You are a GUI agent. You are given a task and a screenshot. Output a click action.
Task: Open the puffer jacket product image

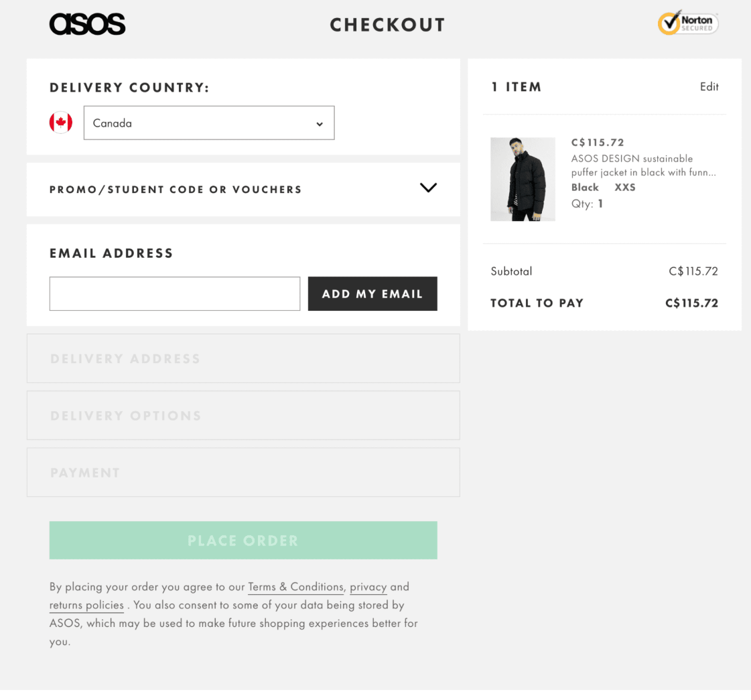click(523, 179)
